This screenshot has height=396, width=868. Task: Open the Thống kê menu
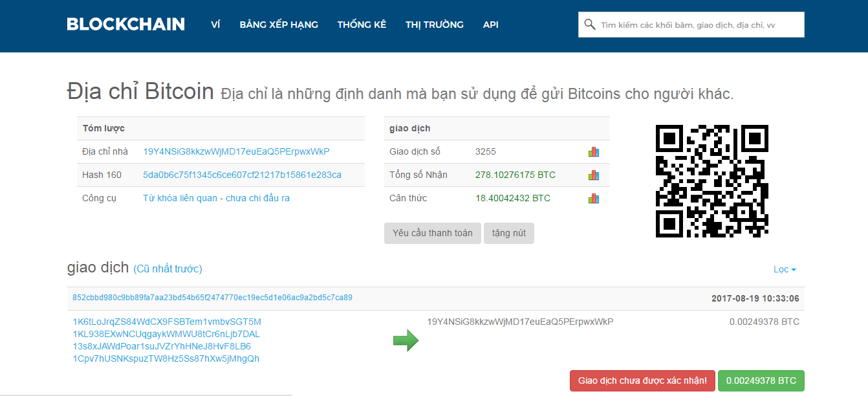[362, 25]
